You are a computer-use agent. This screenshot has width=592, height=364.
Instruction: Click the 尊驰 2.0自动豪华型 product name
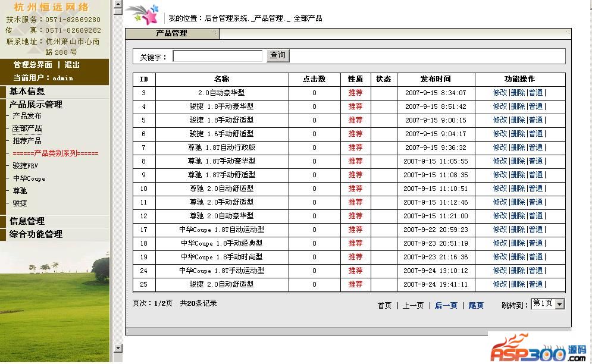click(x=221, y=216)
